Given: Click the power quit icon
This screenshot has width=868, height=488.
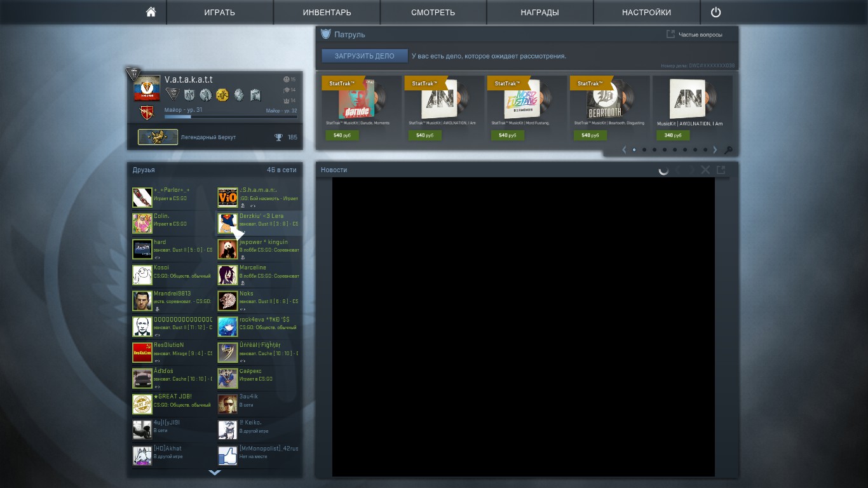Looking at the screenshot, I should click(x=716, y=12).
